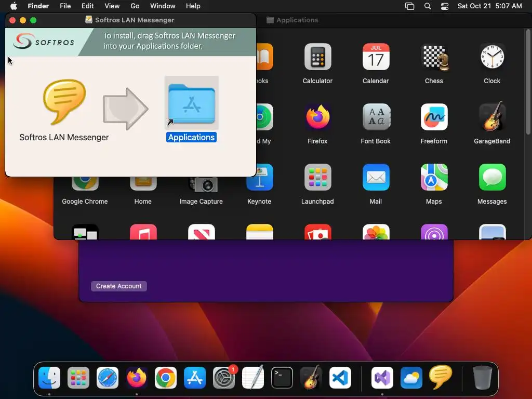Viewport: 532px width, 399px height.
Task: Open the Trash in the Dock
Action: (x=483, y=378)
